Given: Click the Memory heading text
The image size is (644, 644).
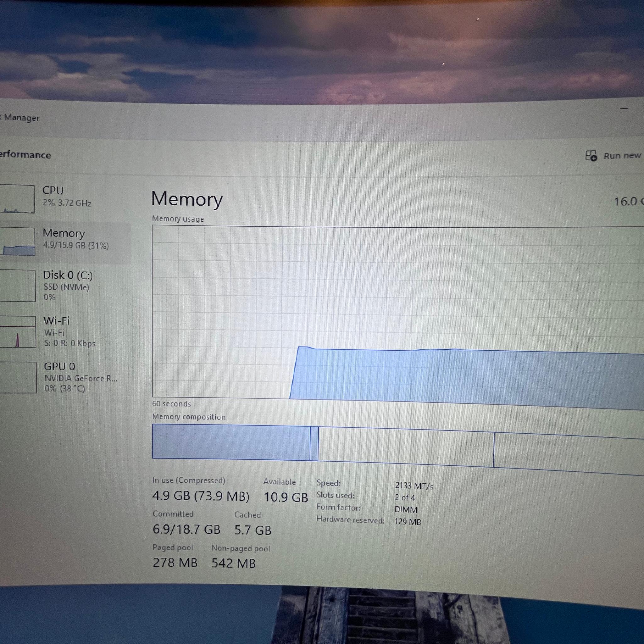Looking at the screenshot, I should 187,199.
